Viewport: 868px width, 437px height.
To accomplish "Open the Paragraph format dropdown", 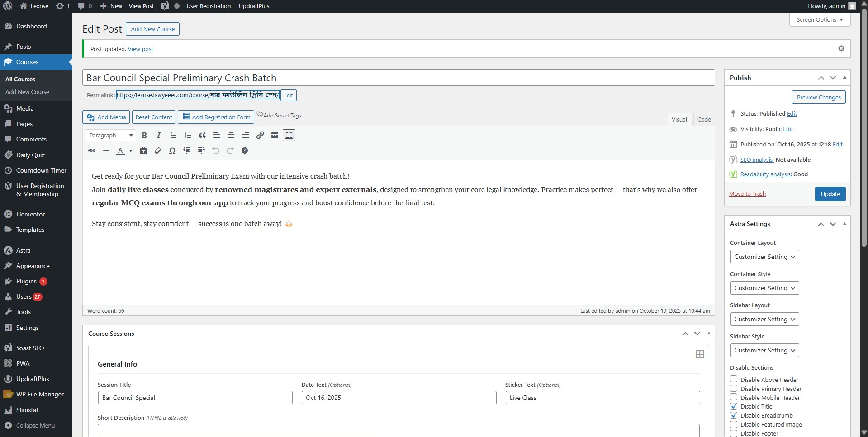I will click(x=111, y=135).
